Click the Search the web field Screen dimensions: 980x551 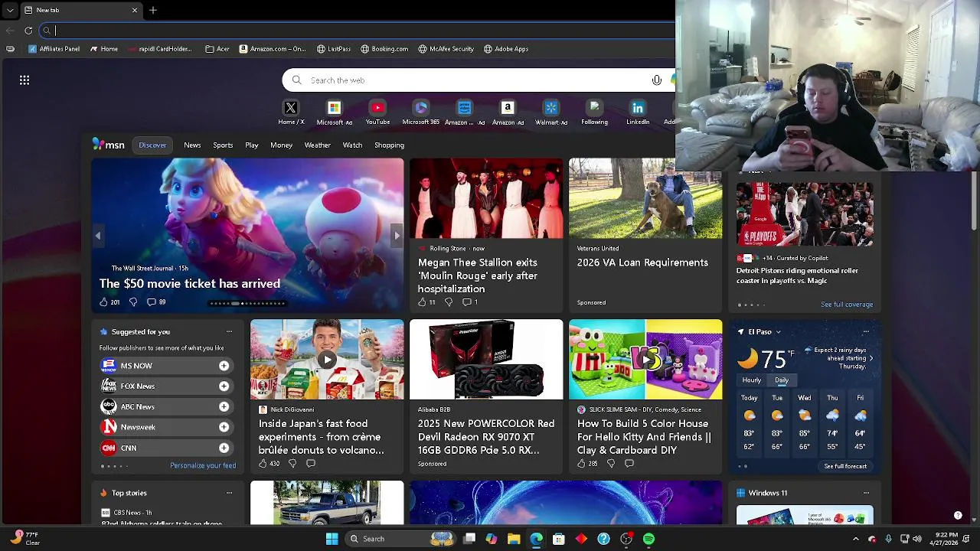[475, 80]
